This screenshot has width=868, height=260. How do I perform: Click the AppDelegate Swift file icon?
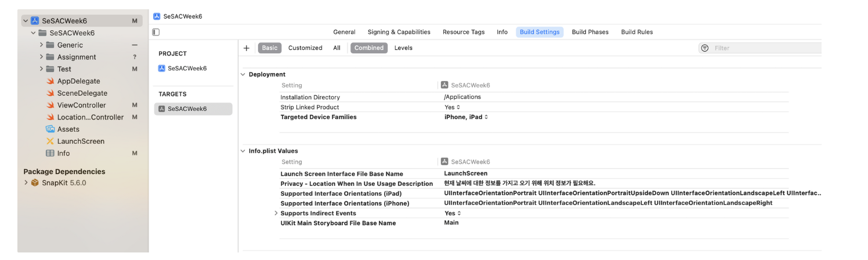pyautogui.click(x=50, y=81)
